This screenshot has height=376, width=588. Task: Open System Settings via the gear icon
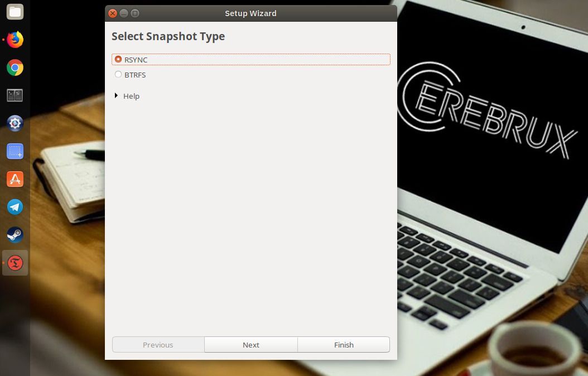pos(14,123)
